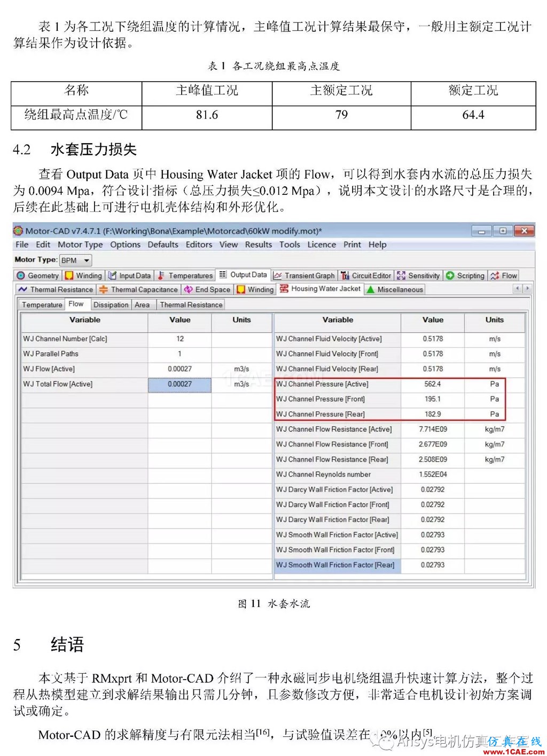Switch to the Temperature inner tab
The image size is (547, 756).
point(42,305)
